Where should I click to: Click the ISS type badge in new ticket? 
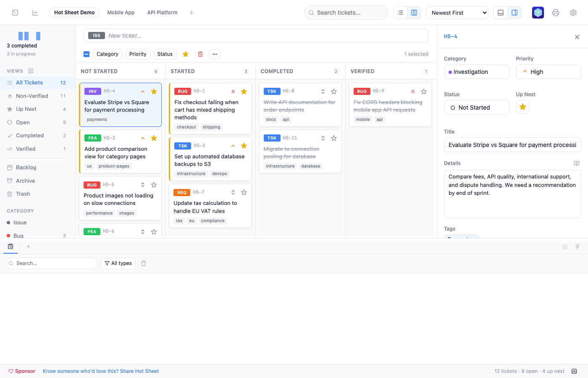(97, 36)
